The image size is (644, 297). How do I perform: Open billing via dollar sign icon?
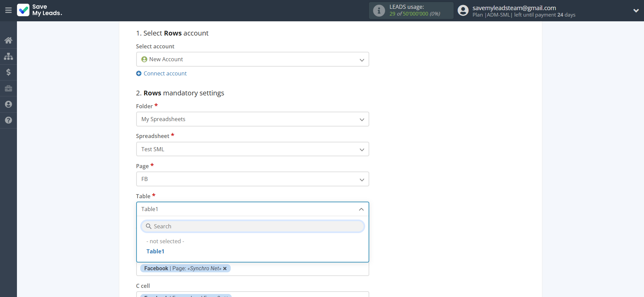tap(8, 72)
